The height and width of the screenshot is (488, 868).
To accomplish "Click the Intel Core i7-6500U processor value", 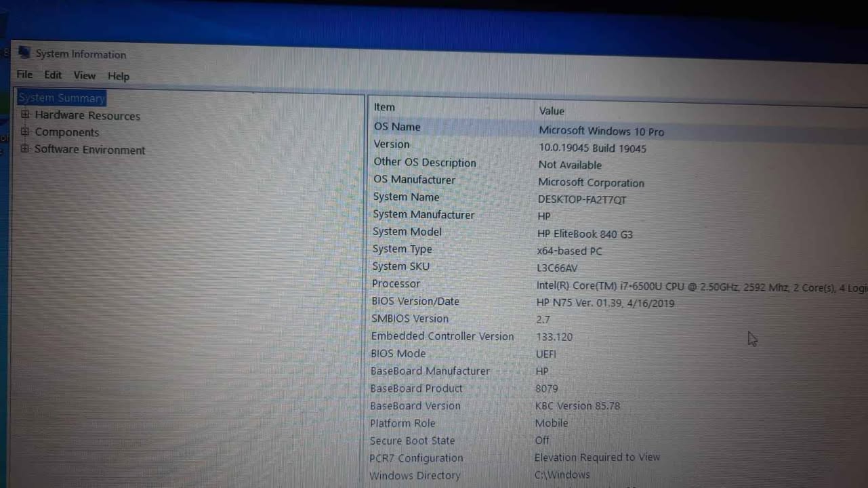I will 702,287.
